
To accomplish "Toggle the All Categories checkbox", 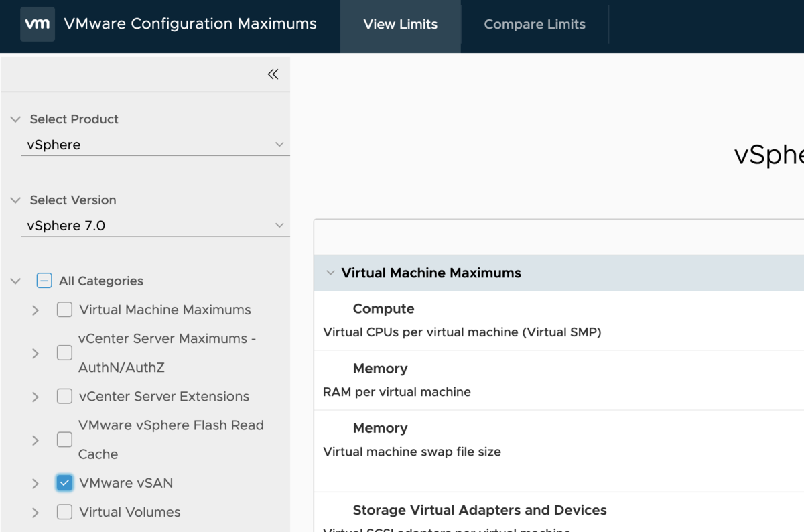I will (x=44, y=281).
